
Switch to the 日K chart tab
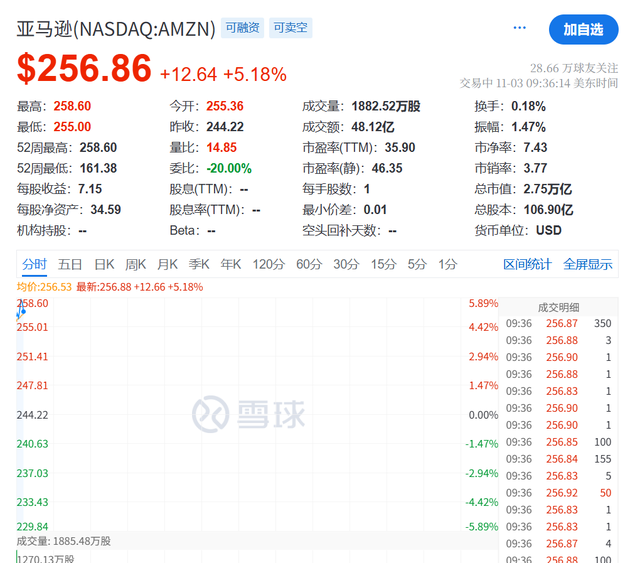(x=104, y=264)
